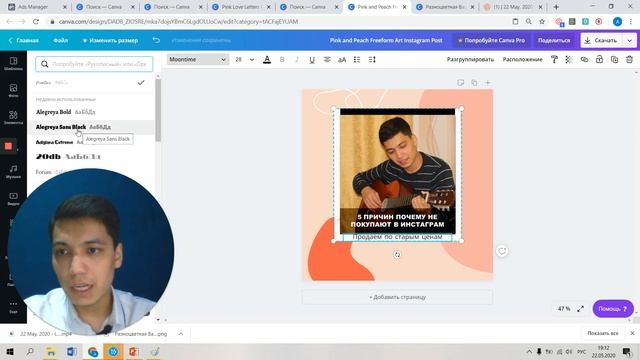Duplicate page icon above canvas
Viewport: 640px width, 360px height.
pyautogui.click(x=474, y=83)
